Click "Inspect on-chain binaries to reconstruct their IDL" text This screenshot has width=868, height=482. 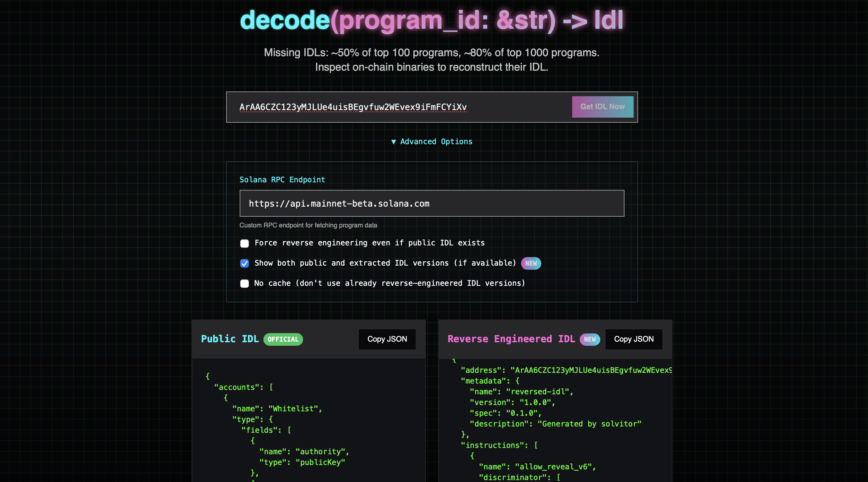[432, 67]
